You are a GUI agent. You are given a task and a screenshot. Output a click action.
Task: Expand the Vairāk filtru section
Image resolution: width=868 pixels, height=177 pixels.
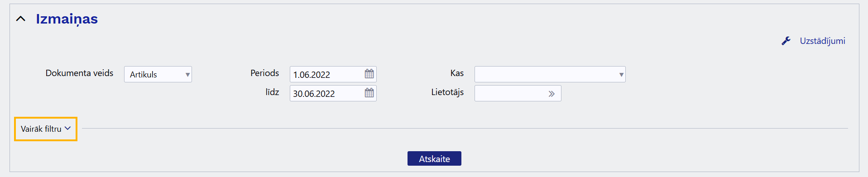[46, 129]
